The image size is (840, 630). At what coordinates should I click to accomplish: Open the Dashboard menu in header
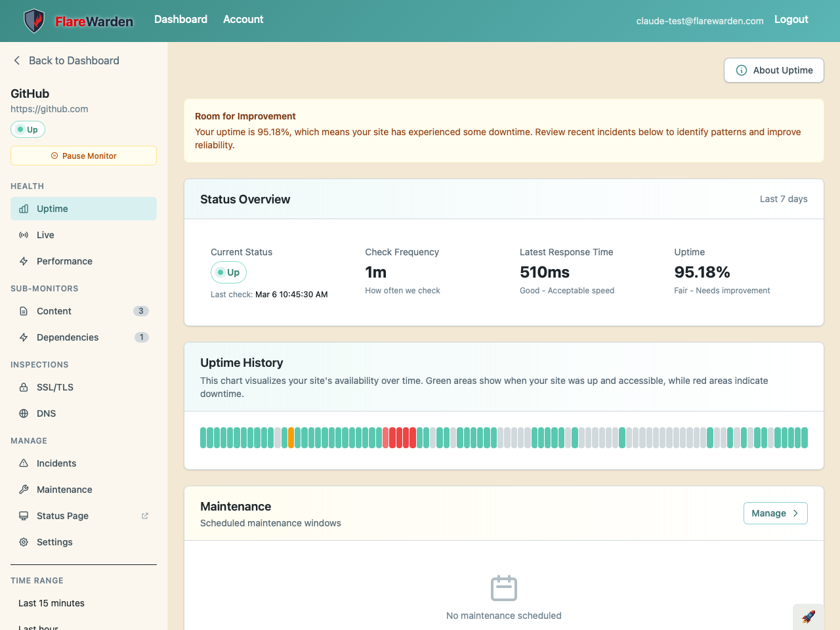coord(180,20)
